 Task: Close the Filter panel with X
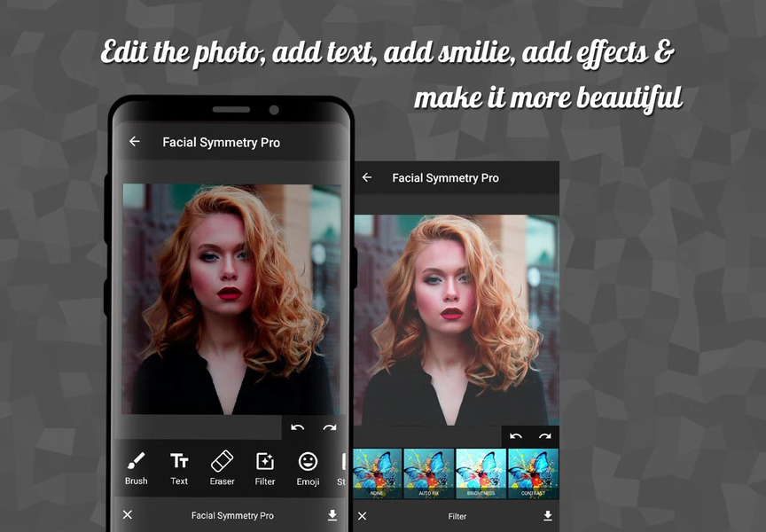point(362,516)
